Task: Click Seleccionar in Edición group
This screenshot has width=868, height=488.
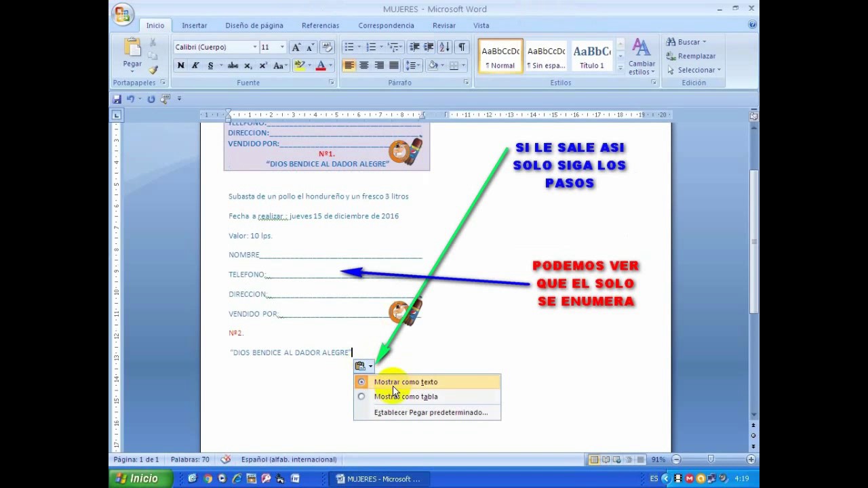Action: [x=694, y=70]
